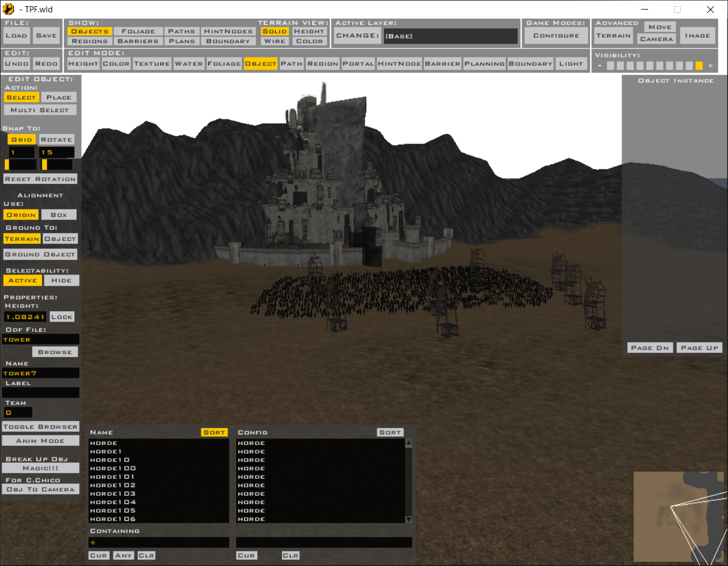Screen dimensions: 728x566
Task: Select Object edit mode tab
Action: 261,64
